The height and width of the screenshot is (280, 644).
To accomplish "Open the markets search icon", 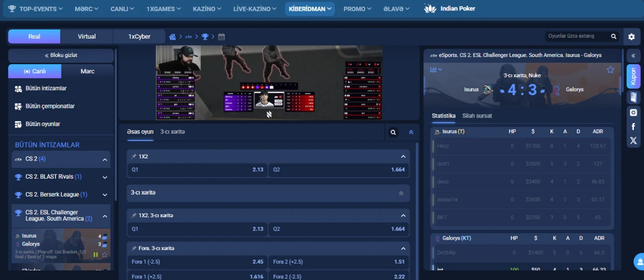I will (393, 132).
